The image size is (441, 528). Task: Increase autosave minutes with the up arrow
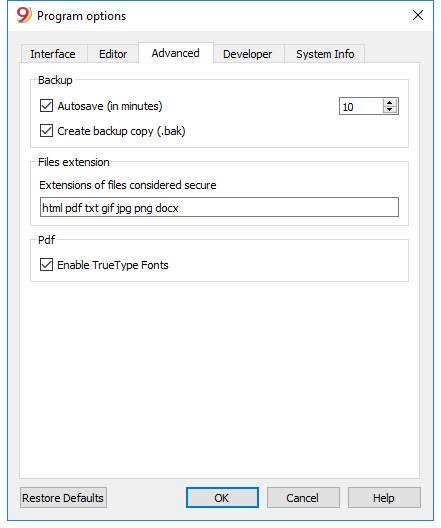[x=390, y=103]
